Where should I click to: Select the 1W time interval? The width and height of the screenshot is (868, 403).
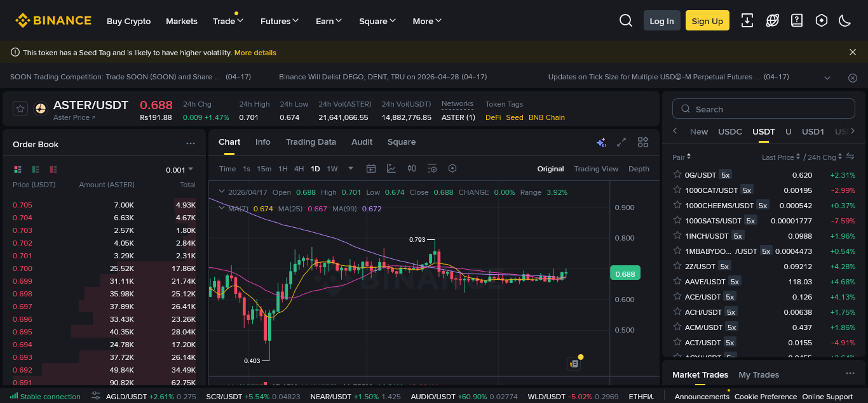click(x=332, y=169)
